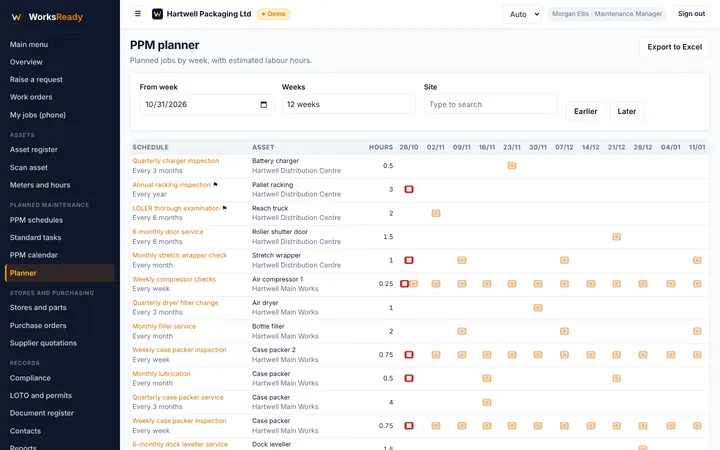Click Quarterly case packer service marker under 16/11
Image resolution: width=720 pixels, height=450 pixels.
487,402
